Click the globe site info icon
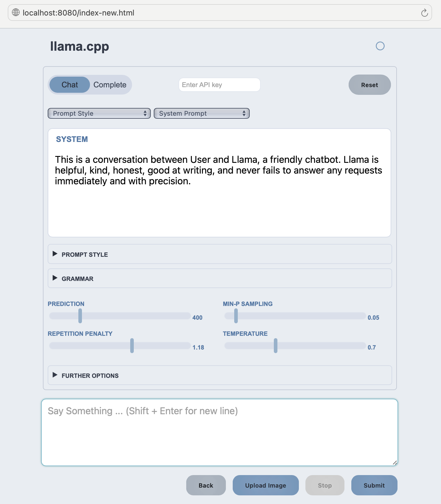Viewport: 441px width, 504px height. tap(16, 13)
